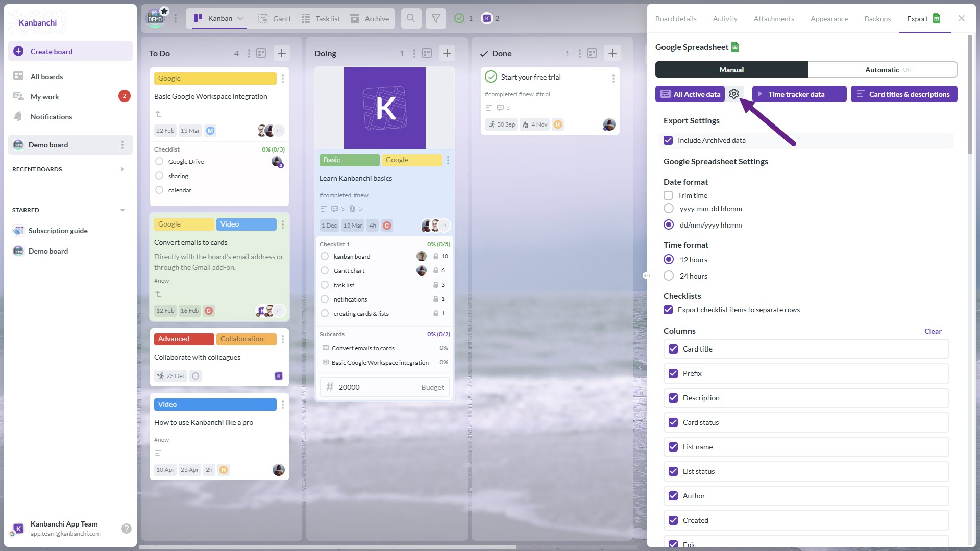Open Demo board sidebar options menu
Image resolution: width=980 pixels, height=551 pixels.
(x=122, y=145)
